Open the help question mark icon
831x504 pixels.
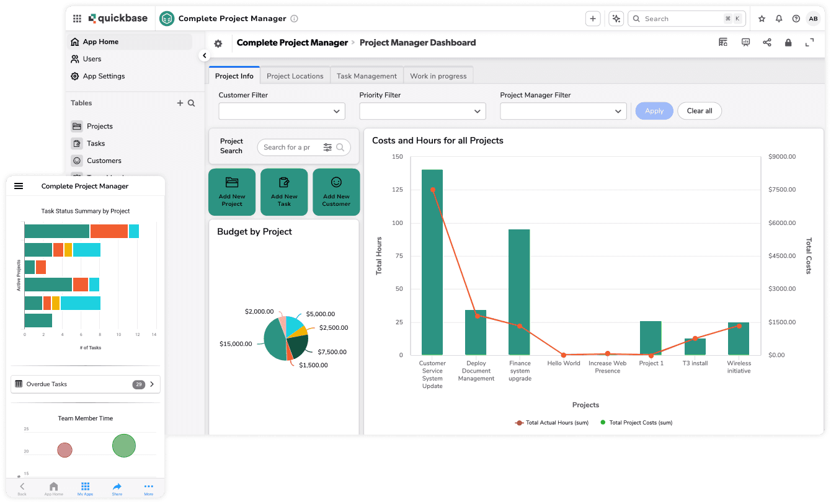pyautogui.click(x=796, y=19)
